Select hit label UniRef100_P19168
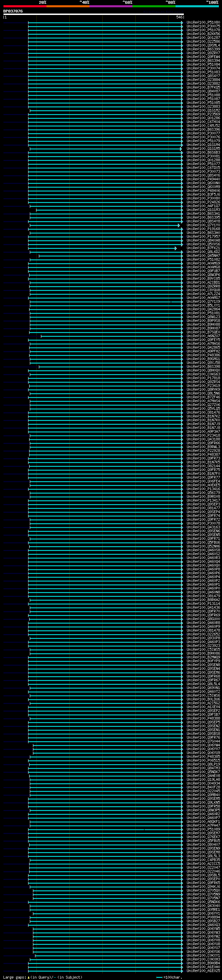This screenshot has width=222, height=980. click(x=203, y=229)
